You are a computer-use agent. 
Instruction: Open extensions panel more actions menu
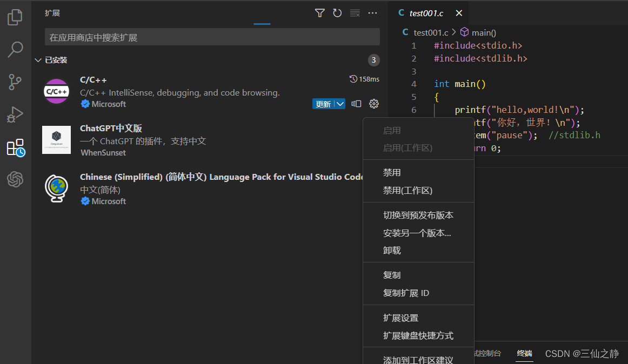click(x=372, y=13)
